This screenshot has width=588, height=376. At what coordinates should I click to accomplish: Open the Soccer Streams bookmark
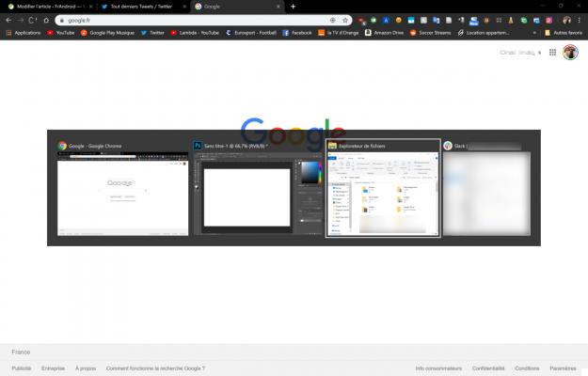tap(431, 33)
